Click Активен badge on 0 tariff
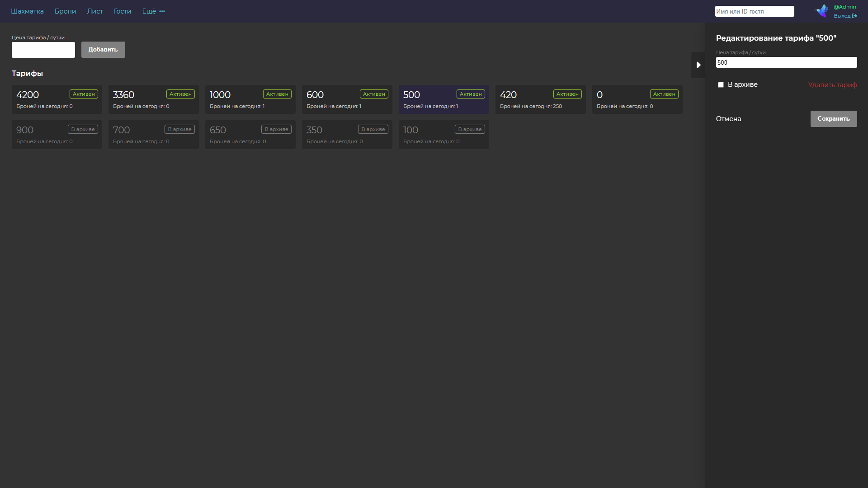Image resolution: width=868 pixels, height=488 pixels. (x=664, y=94)
